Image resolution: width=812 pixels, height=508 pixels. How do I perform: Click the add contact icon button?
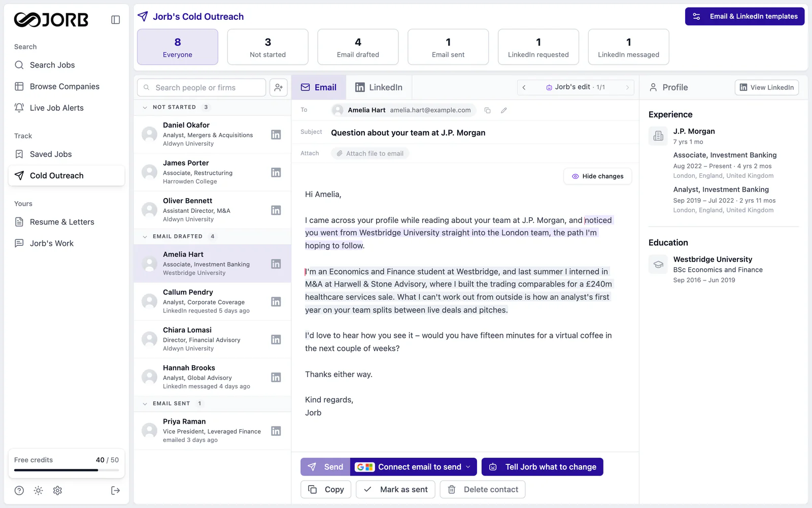(x=279, y=87)
